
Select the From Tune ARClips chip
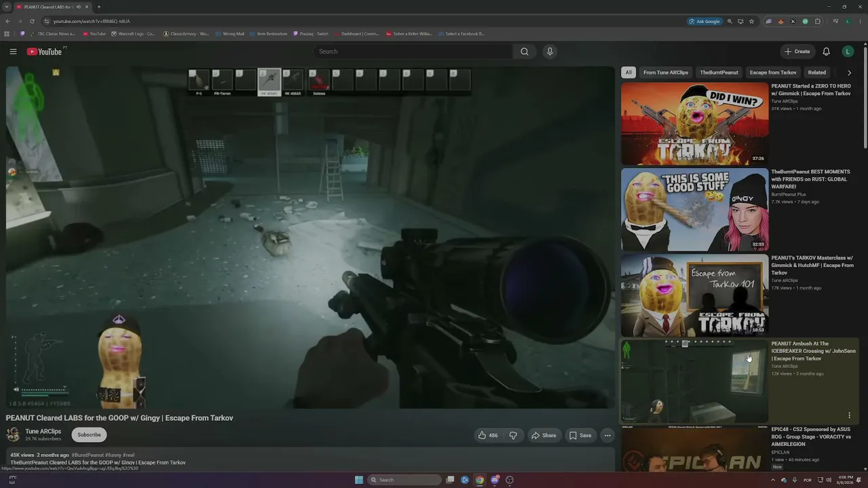point(666,73)
